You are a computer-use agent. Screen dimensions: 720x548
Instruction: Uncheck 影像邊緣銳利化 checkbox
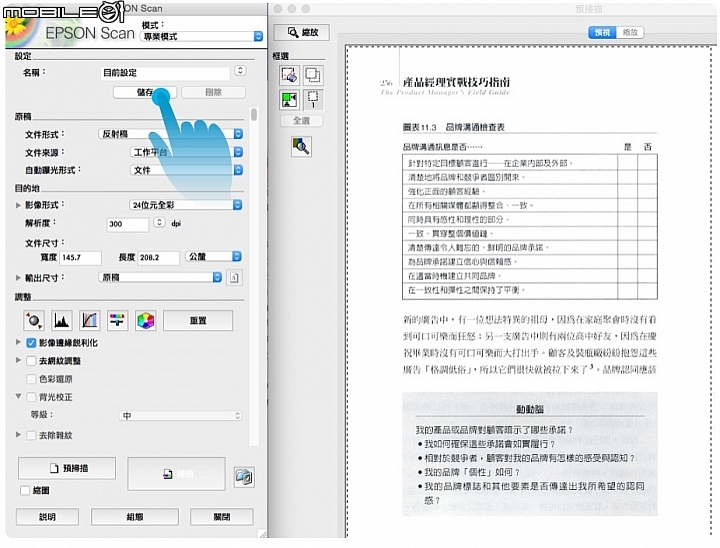[31, 343]
